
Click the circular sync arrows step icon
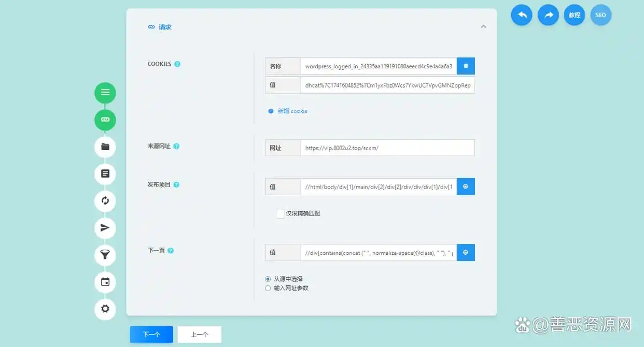[105, 200]
